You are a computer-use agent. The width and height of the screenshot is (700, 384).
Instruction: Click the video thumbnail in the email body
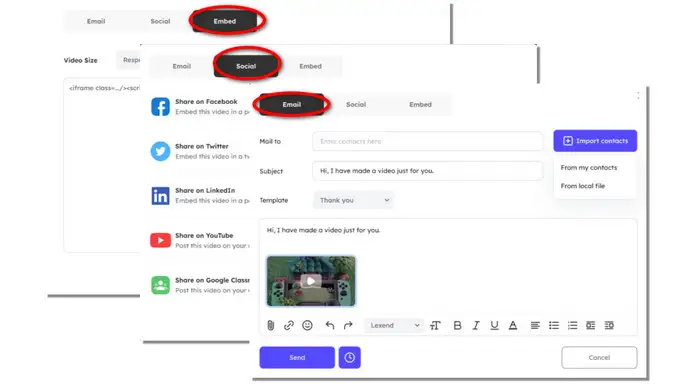[x=311, y=281]
